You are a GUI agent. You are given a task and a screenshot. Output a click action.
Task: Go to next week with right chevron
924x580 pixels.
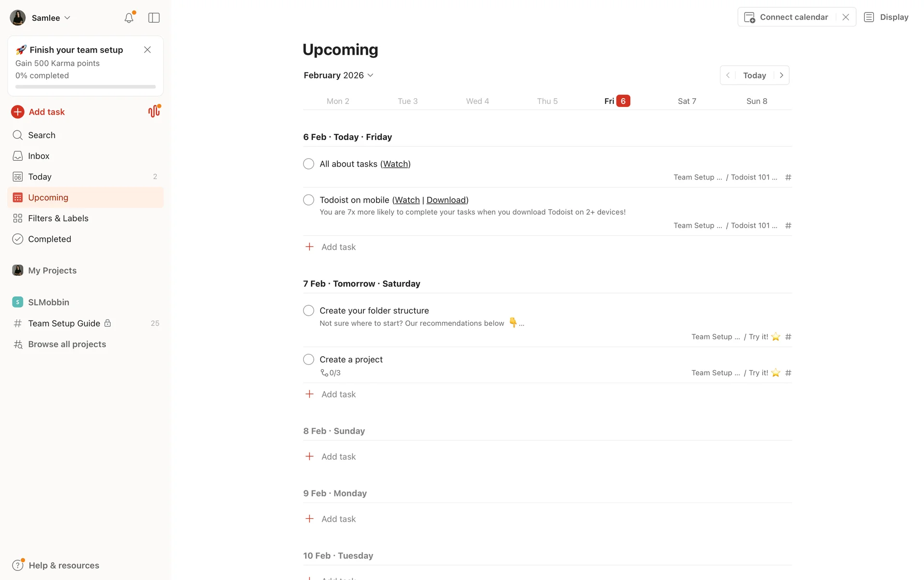pos(782,75)
